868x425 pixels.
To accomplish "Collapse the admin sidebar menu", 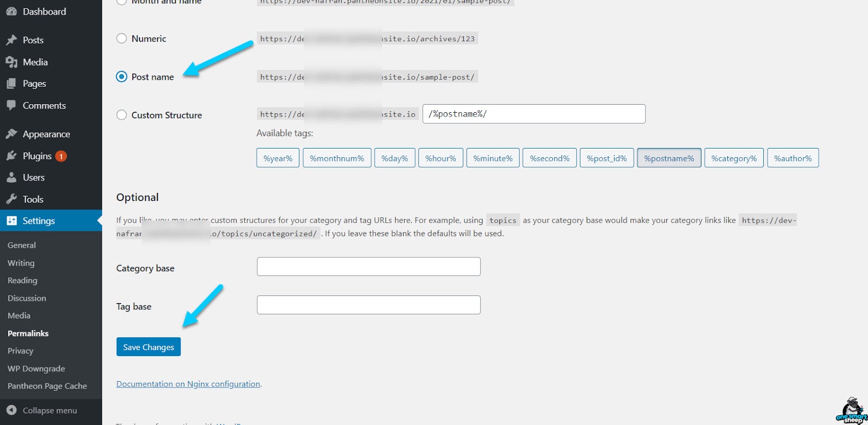I will (51, 410).
